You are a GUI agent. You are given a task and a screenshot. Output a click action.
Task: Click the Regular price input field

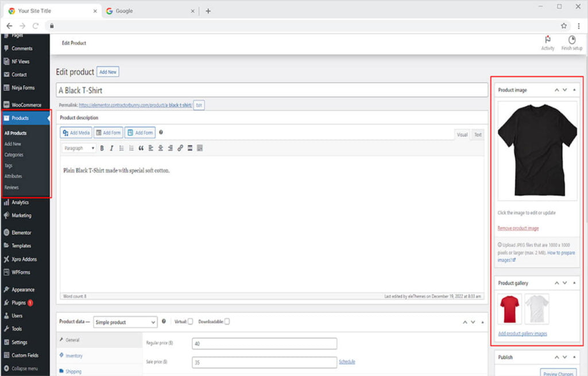pos(264,343)
